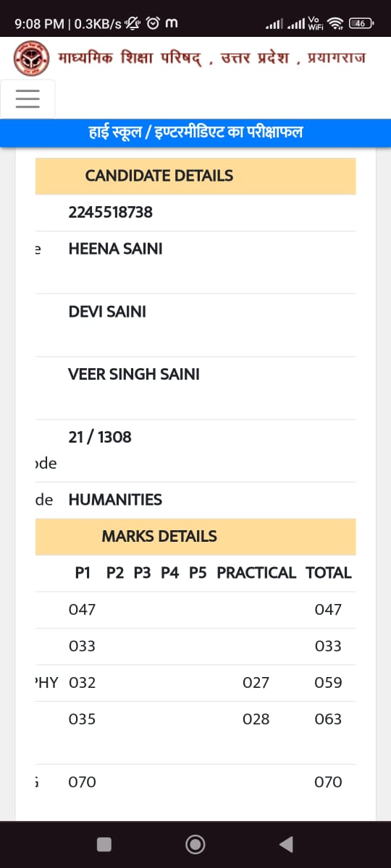
Task: Open the hamburger menu button
Action: click(27, 98)
